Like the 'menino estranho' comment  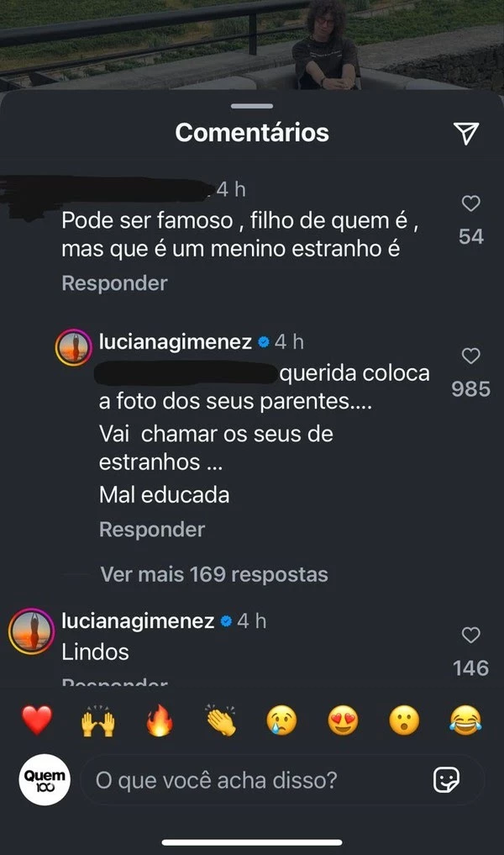tap(471, 203)
